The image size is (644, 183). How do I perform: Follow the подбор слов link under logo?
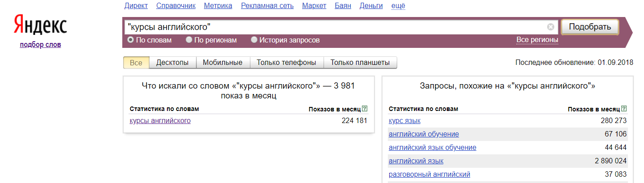click(40, 44)
